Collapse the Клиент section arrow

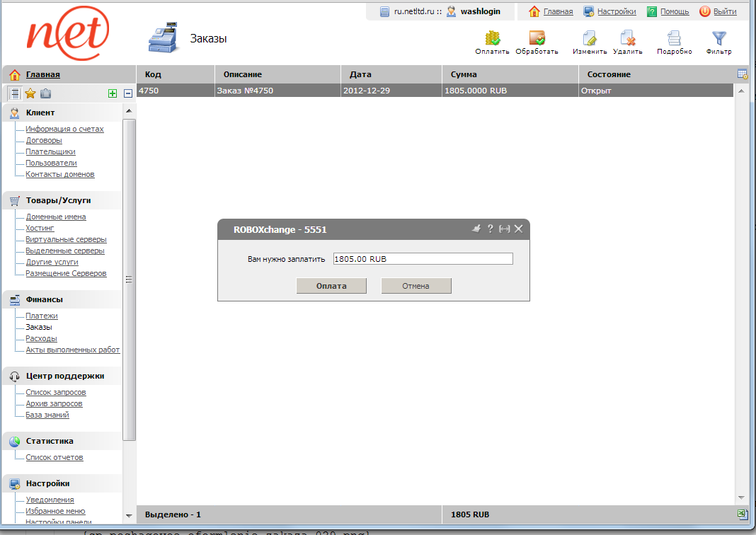(128, 111)
